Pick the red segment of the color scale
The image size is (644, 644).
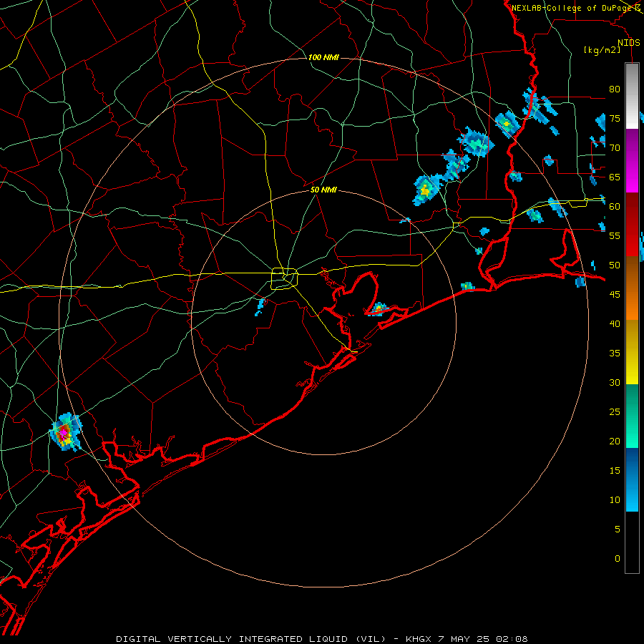tap(632, 225)
